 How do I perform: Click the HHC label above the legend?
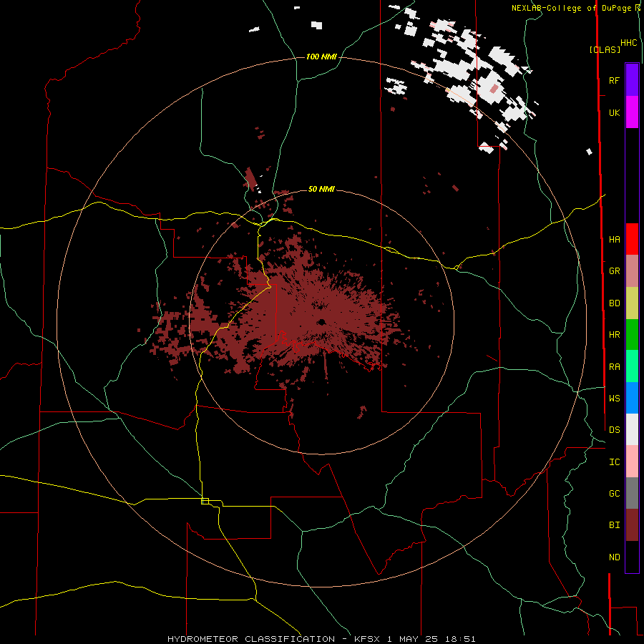point(629,43)
